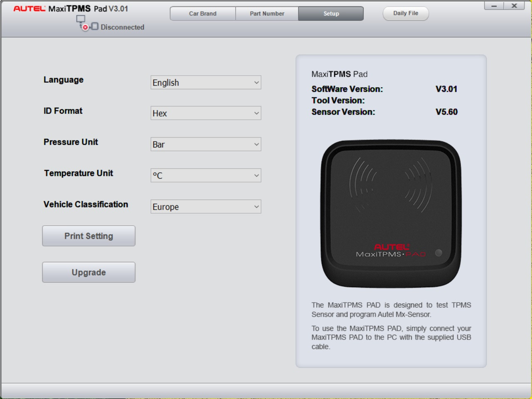Click the MaxiTPMS Pad device image
This screenshot has height=399, width=532.
point(391,214)
